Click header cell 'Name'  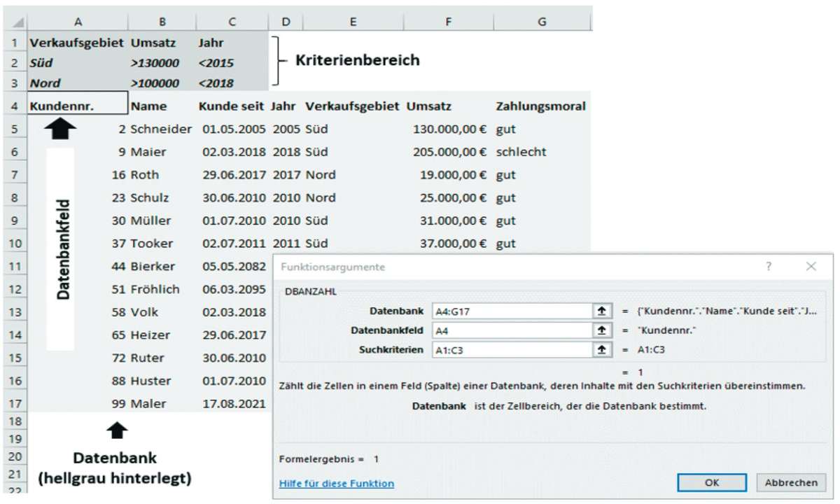pos(162,107)
